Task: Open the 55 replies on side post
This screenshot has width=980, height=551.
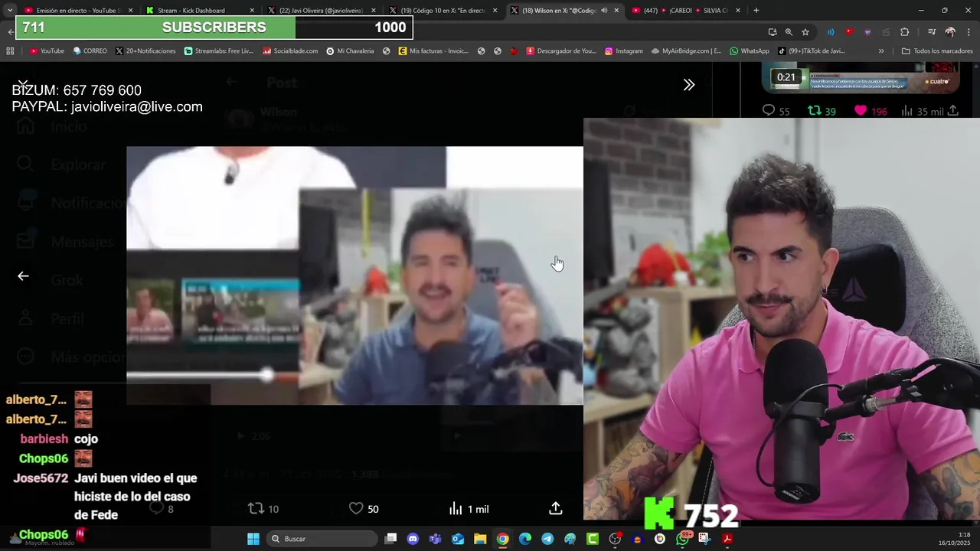Action: (x=776, y=111)
